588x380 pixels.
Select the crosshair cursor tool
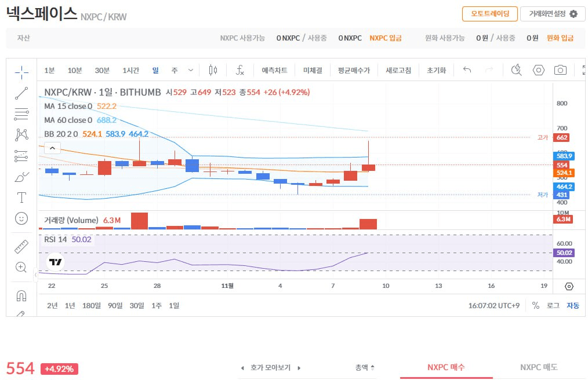tap(21, 72)
